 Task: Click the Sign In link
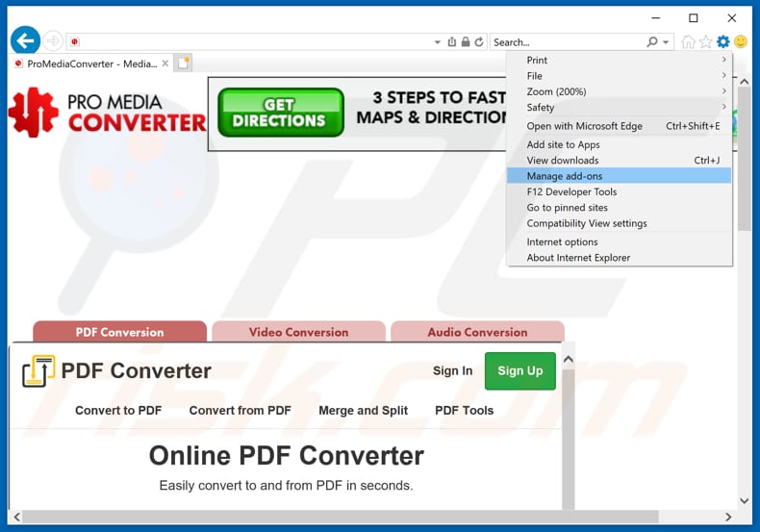(x=453, y=370)
